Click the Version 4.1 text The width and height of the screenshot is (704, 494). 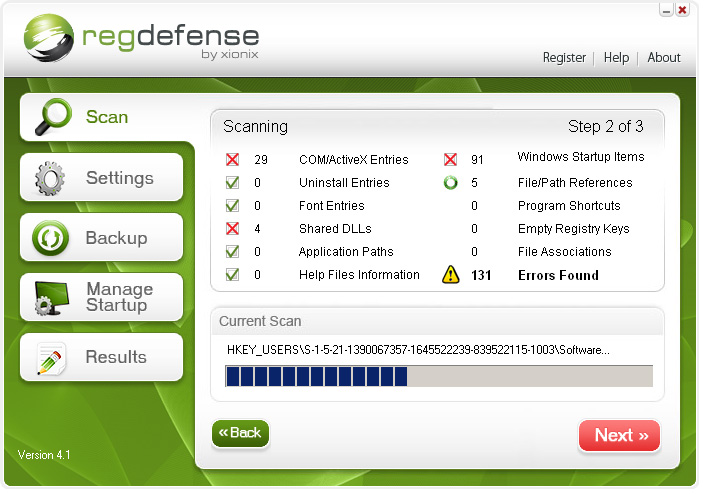pyautogui.click(x=44, y=455)
